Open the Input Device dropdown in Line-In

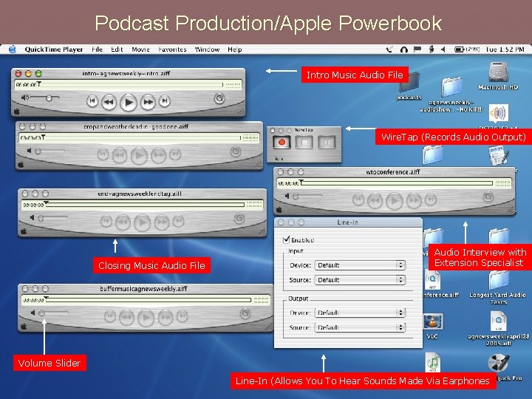point(360,265)
